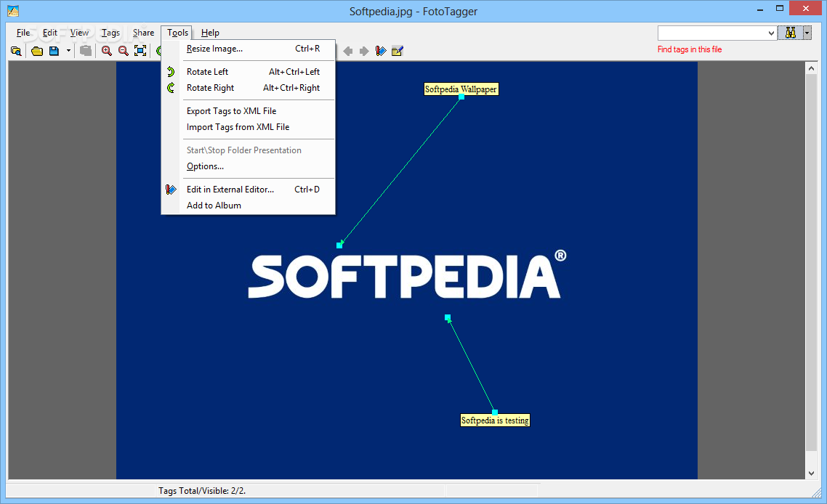Maximize the FotoTagger window
This screenshot has width=827, height=504.
tap(780, 9)
